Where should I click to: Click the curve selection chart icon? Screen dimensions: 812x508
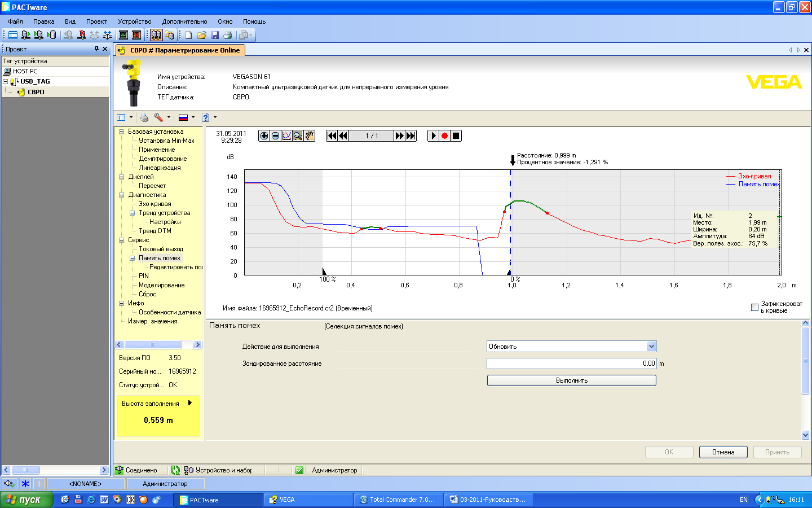tap(286, 135)
